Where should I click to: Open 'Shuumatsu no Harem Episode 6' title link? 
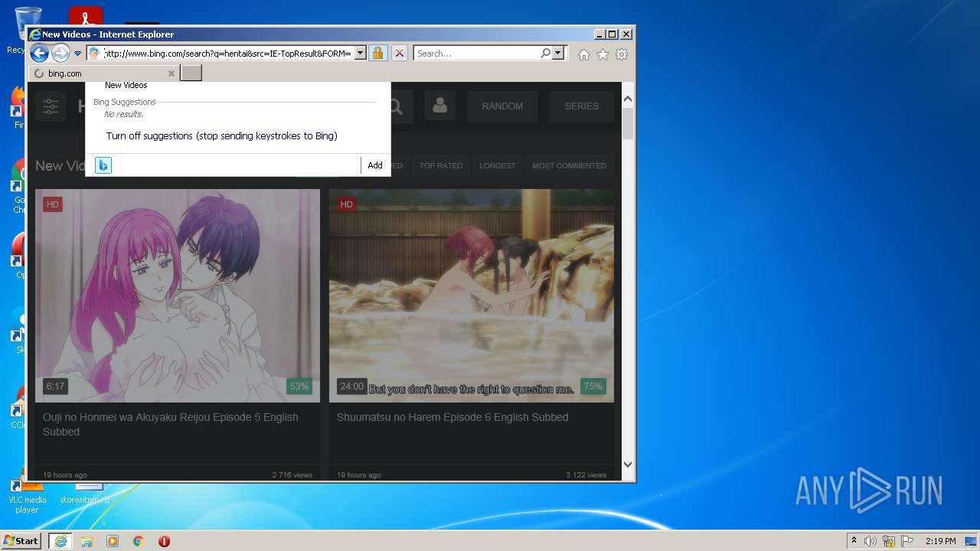tap(452, 417)
